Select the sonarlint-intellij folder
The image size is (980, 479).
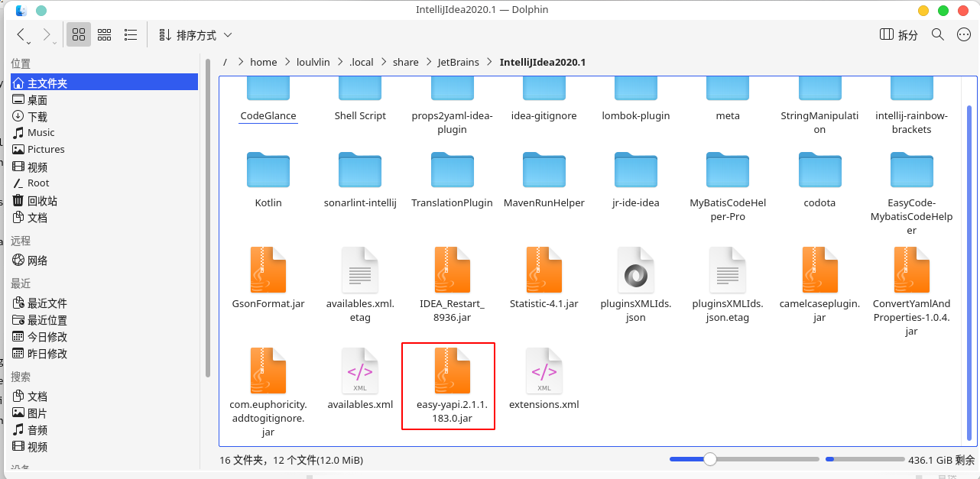click(360, 181)
